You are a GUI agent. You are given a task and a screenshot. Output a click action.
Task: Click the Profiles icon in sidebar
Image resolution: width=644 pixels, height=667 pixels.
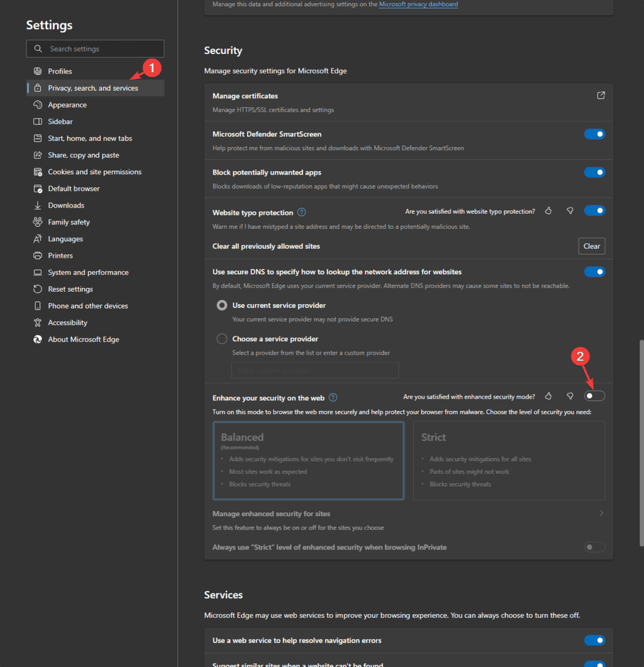38,71
